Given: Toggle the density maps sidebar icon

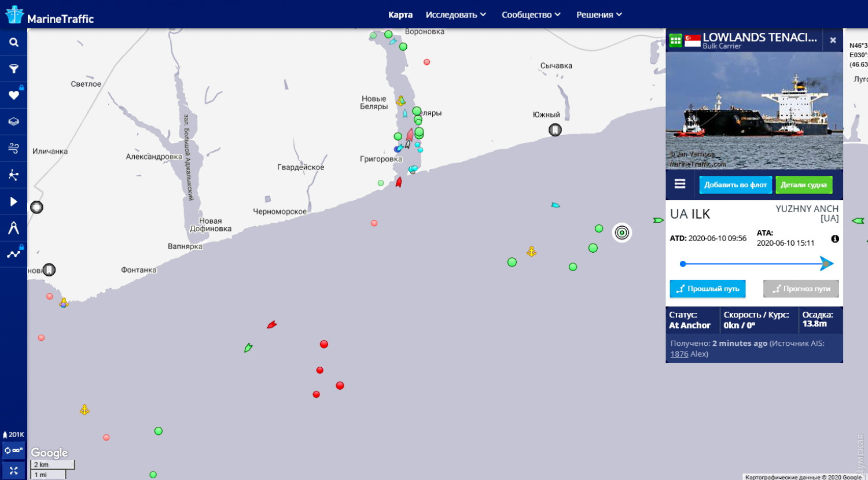Looking at the screenshot, I should point(13,175).
